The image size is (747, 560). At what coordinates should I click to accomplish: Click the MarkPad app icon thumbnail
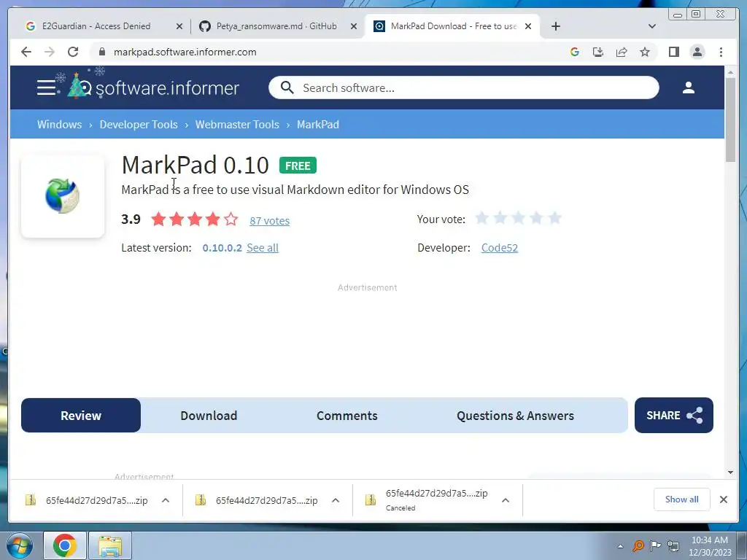point(63,196)
